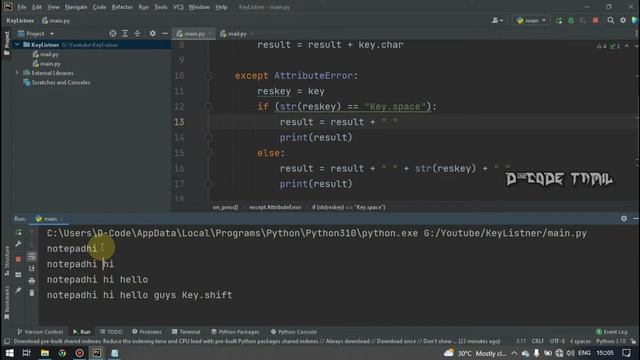Go to the previous highlighted error arrow
The image size is (640, 360).
point(627,46)
